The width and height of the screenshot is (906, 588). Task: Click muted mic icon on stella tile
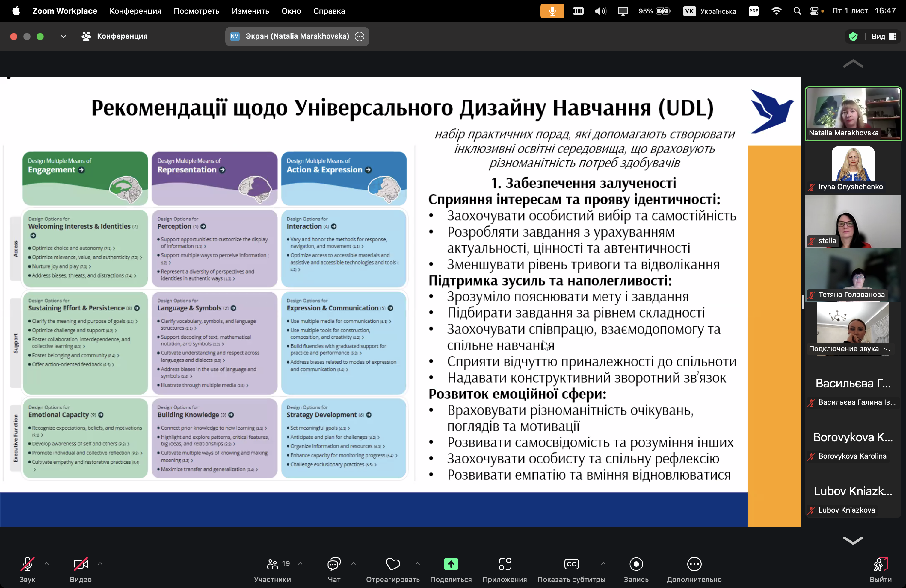(812, 241)
